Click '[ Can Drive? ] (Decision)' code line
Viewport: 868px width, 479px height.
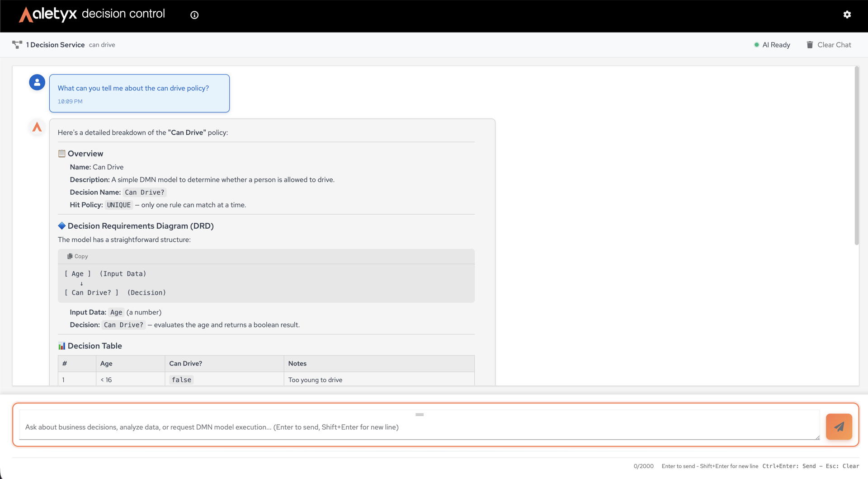(115, 292)
